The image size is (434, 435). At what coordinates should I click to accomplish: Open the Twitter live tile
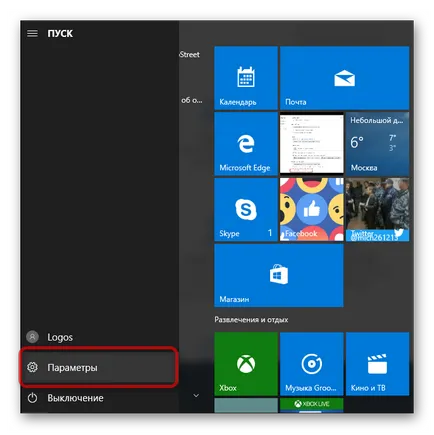coord(377,209)
